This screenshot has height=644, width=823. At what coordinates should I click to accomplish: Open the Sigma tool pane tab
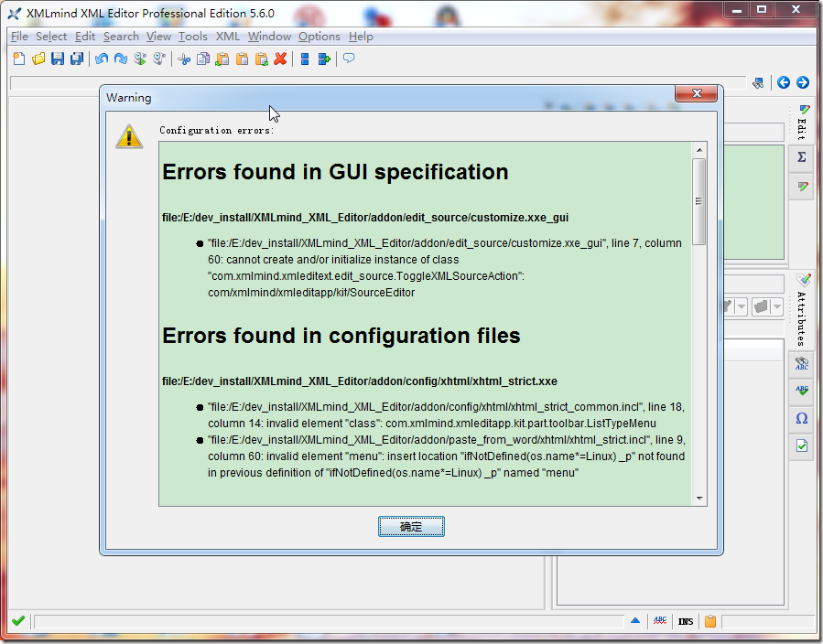pos(801,157)
